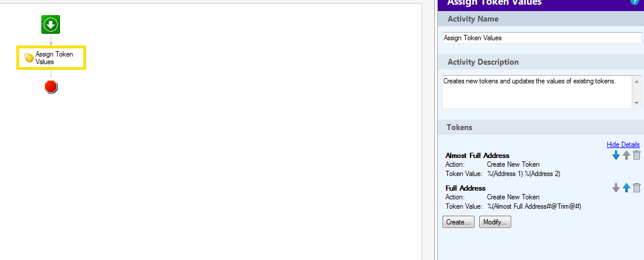The height and width of the screenshot is (260, 644).
Task: Select the Assign Token Values activity node
Action: 51,58
